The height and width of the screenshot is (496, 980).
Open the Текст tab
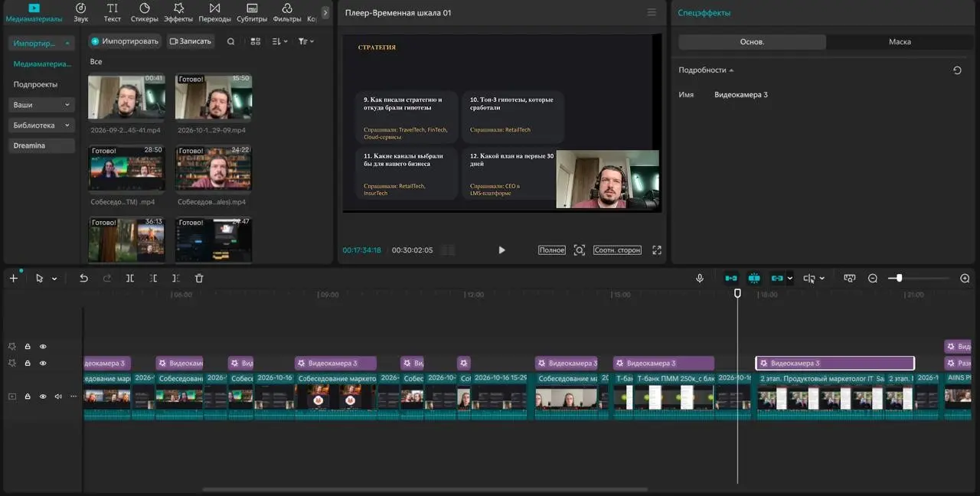(113, 12)
